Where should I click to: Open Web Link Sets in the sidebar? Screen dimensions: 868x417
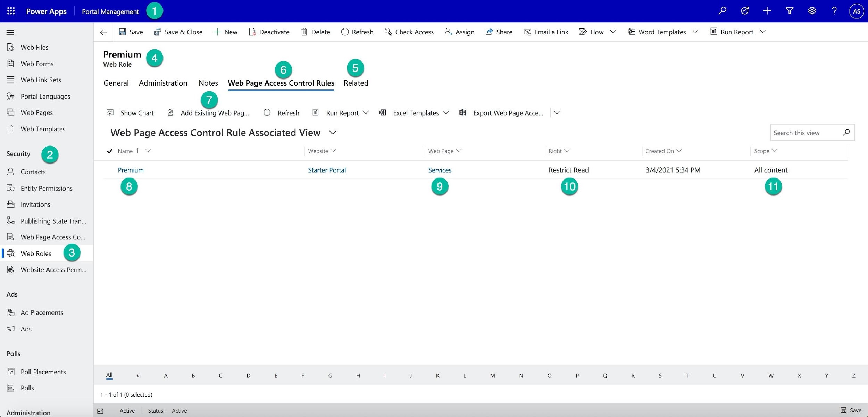click(47, 80)
